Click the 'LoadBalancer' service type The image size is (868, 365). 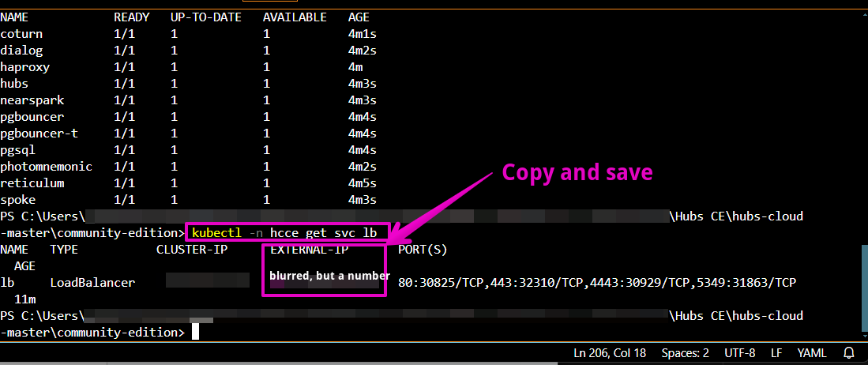pyautogui.click(x=92, y=283)
